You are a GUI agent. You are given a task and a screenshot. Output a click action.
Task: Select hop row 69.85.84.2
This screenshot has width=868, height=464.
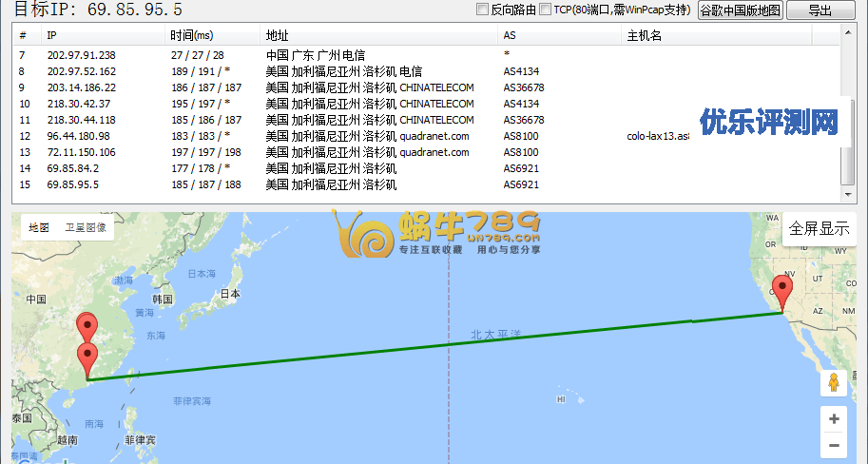click(x=426, y=167)
